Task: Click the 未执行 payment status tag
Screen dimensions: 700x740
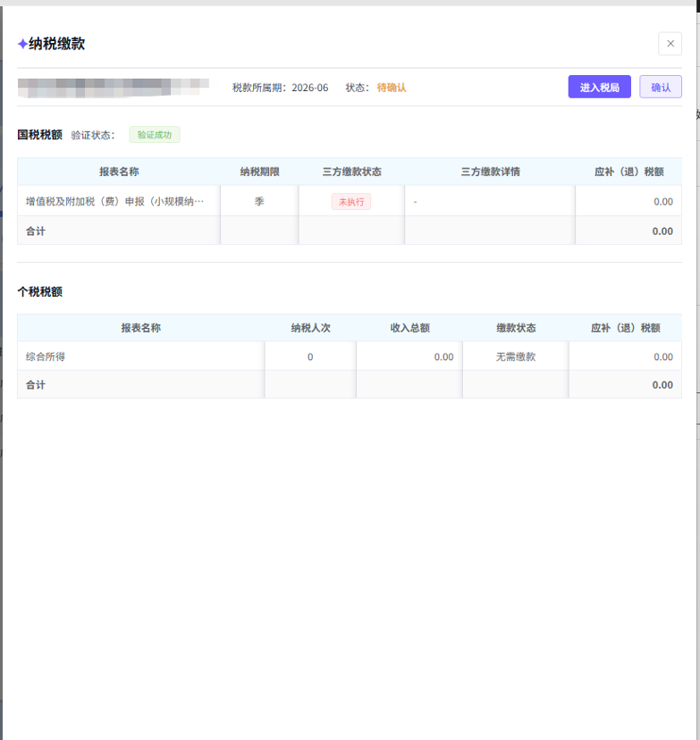Action: pyautogui.click(x=351, y=201)
